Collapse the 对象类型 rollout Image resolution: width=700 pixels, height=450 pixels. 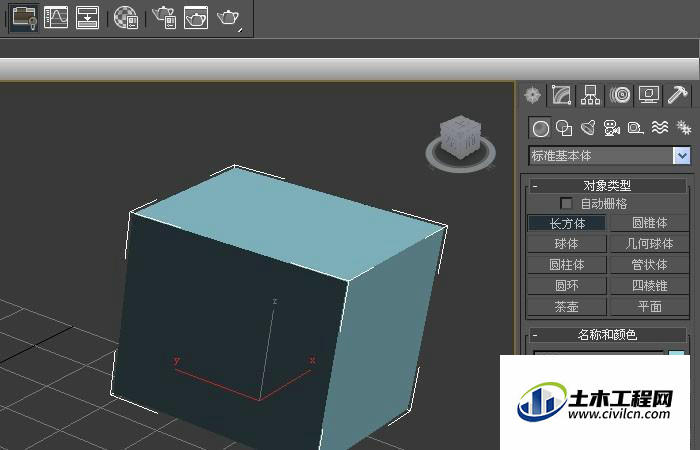pos(608,185)
